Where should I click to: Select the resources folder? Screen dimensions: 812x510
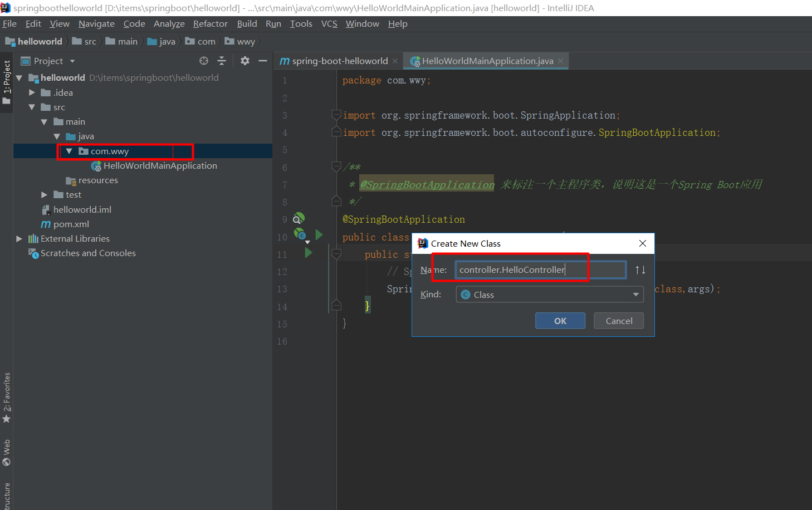92,180
